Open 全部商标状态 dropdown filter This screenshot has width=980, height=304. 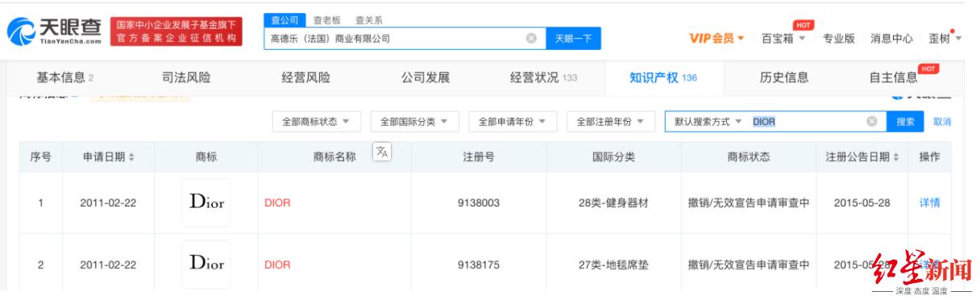tap(316, 122)
